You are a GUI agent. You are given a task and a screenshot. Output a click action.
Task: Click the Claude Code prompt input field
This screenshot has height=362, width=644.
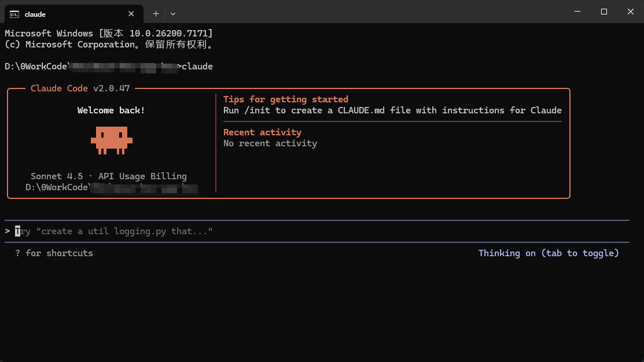pos(317,231)
